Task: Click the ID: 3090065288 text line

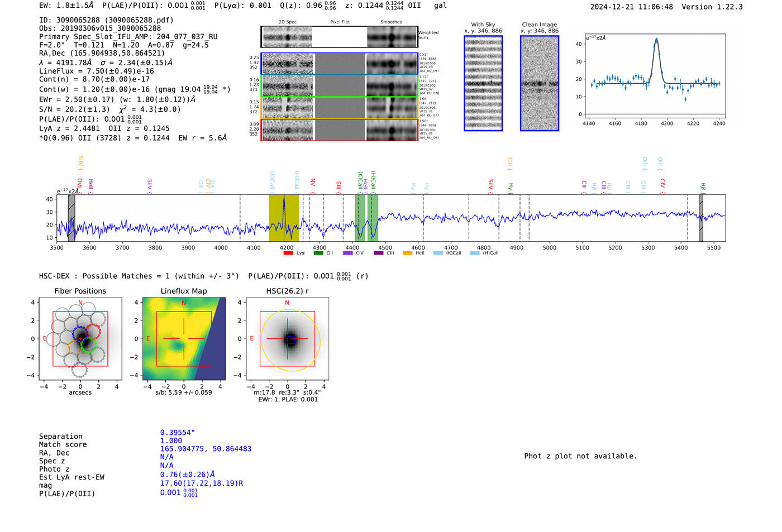Action: click(106, 20)
